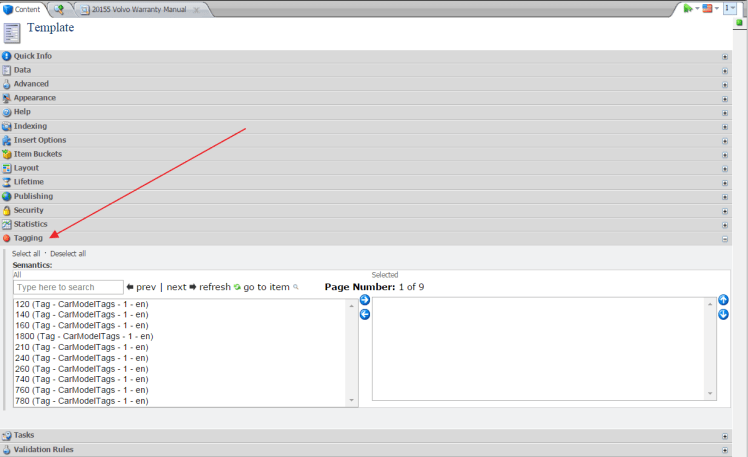748x457 pixels.
Task: Click the green validation indicator on right bar
Action: 739,22
